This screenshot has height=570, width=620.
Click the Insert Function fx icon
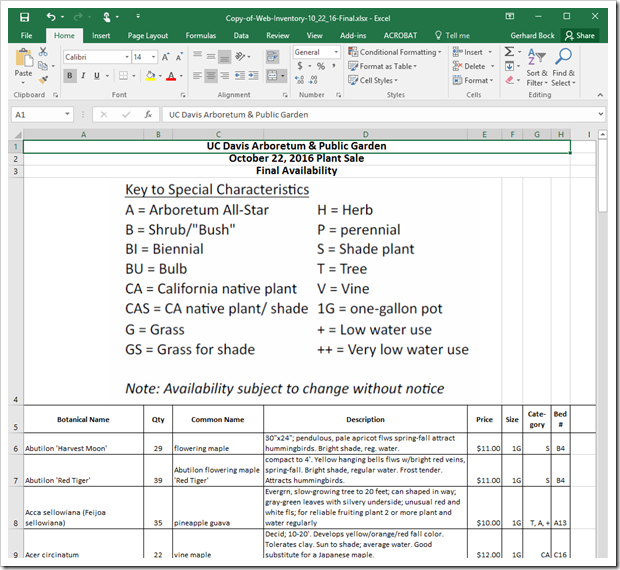pos(148,115)
